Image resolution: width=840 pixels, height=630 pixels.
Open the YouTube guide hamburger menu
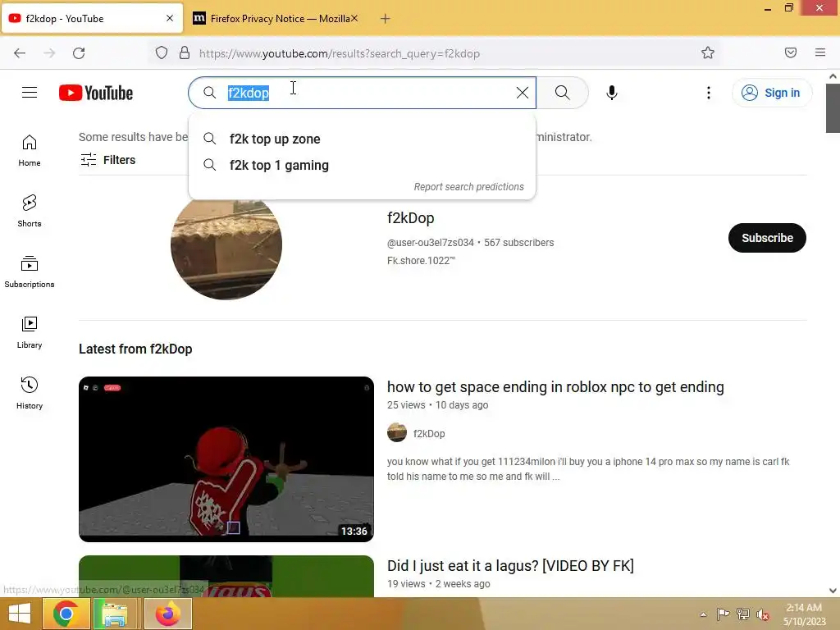click(30, 93)
